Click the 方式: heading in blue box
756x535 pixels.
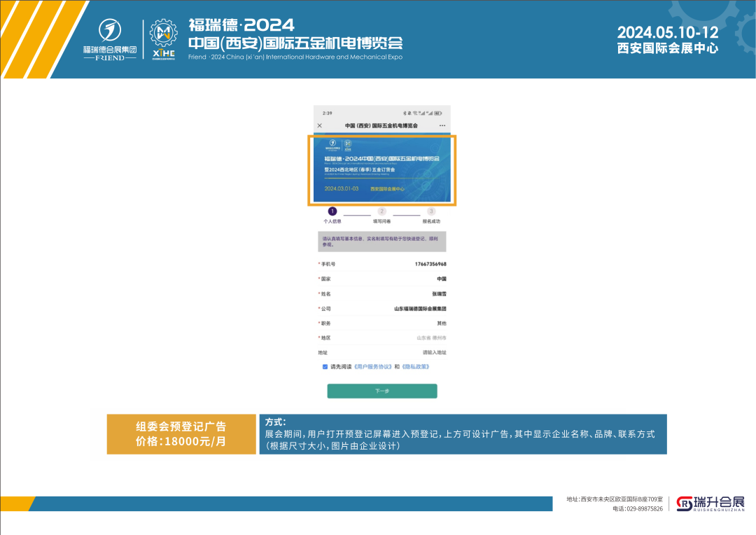point(275,422)
